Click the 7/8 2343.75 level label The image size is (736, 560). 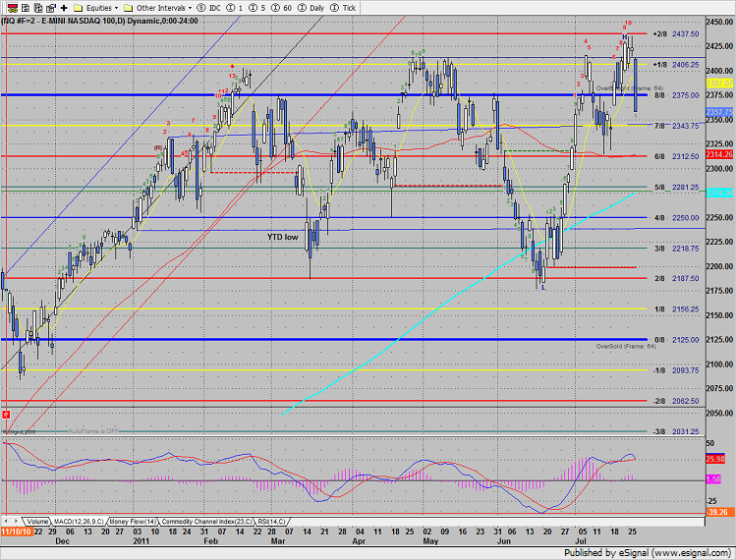(676, 126)
